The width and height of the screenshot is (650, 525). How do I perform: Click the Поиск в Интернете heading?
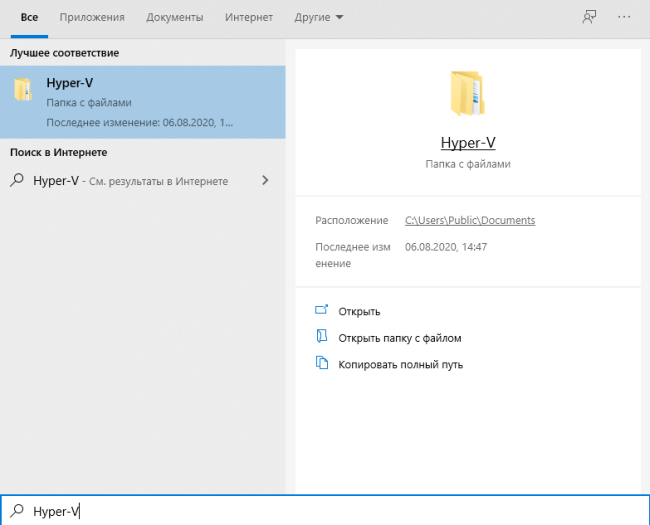tap(58, 153)
